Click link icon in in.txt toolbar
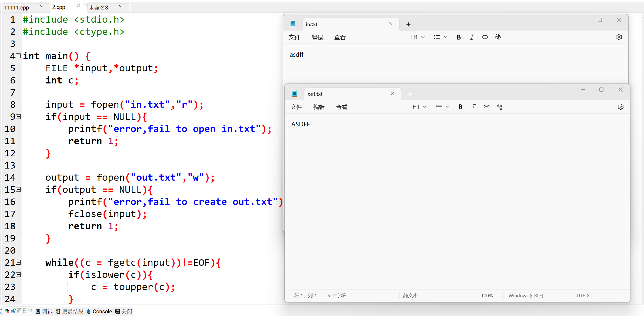This screenshot has height=316, width=644. tap(485, 37)
